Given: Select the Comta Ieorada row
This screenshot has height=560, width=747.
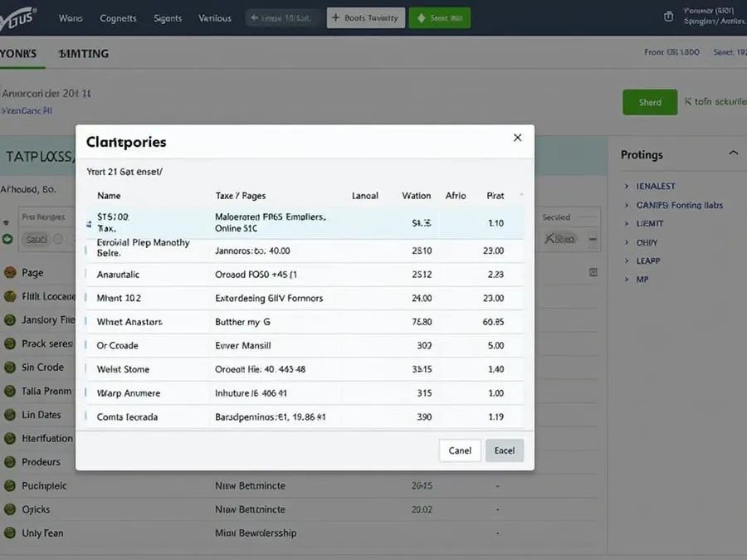Looking at the screenshot, I should (x=305, y=416).
